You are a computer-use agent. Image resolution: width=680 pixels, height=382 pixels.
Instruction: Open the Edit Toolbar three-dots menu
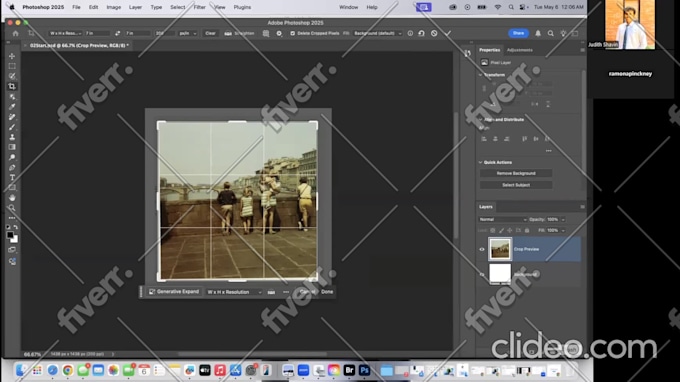[12, 218]
